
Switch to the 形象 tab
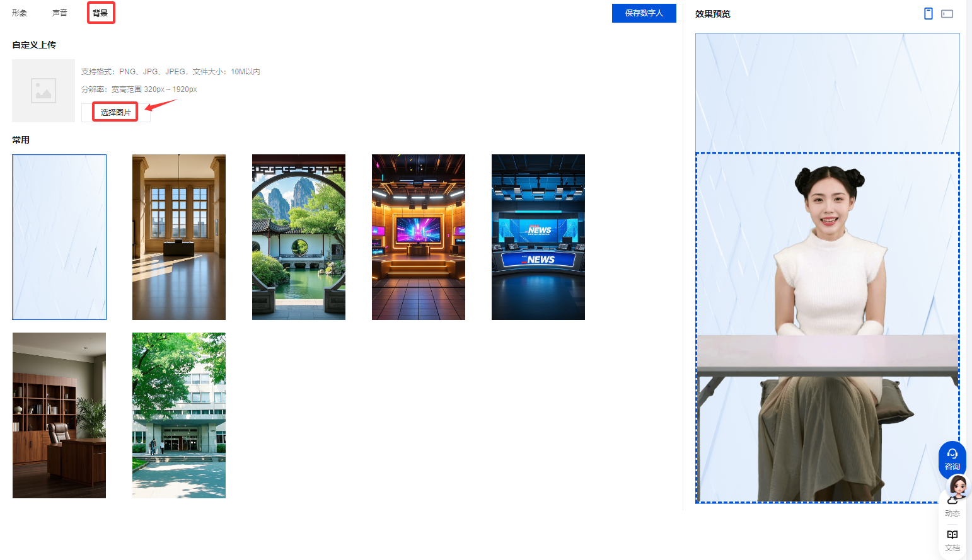(x=20, y=13)
